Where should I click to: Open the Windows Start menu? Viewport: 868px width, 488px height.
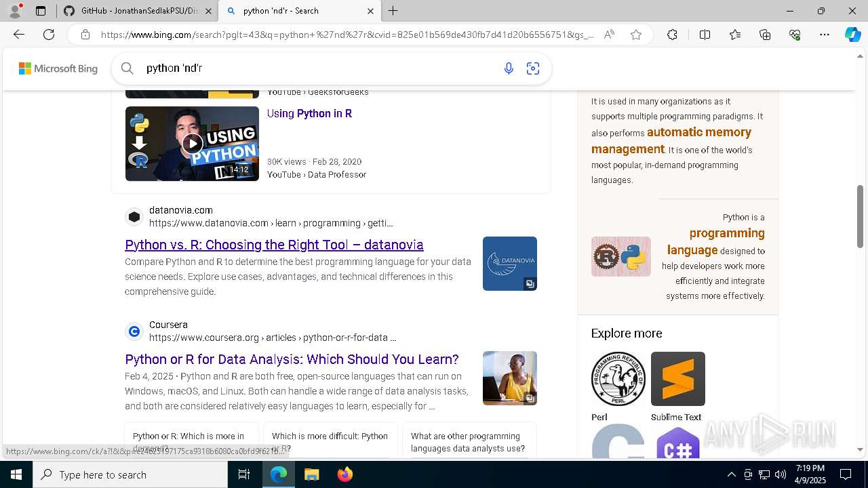(x=16, y=474)
